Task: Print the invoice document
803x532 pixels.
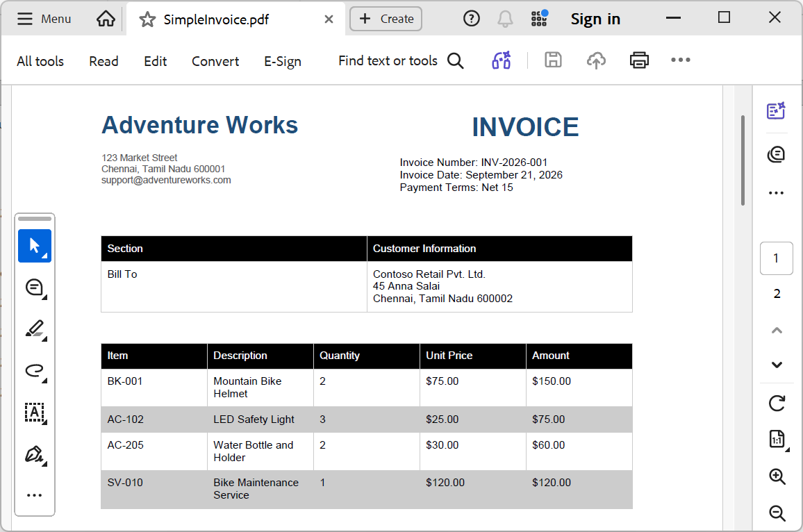Action: (x=639, y=60)
